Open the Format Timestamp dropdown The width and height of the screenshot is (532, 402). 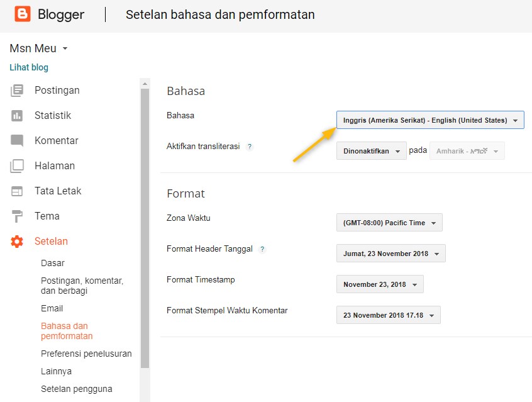(379, 284)
